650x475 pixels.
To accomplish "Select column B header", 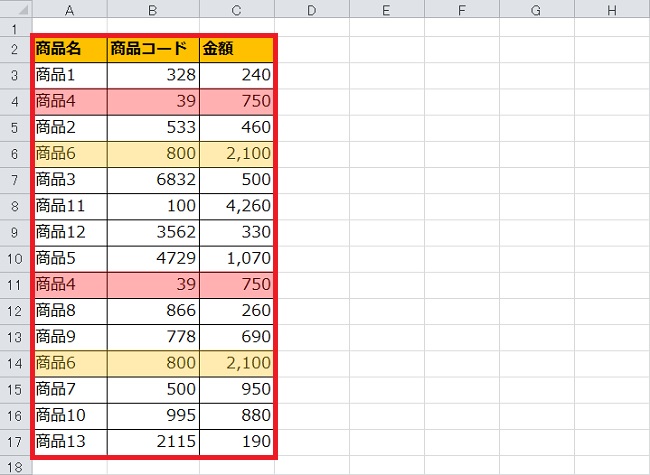I will 153,10.
